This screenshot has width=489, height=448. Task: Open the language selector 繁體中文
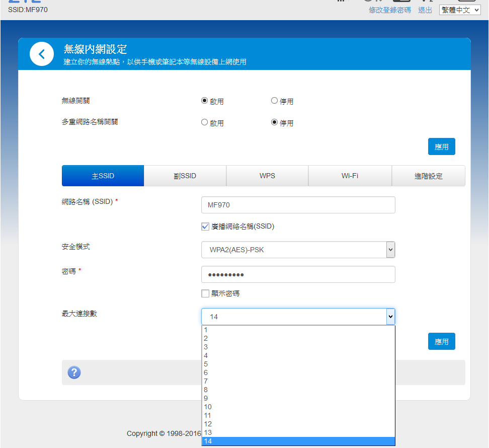coord(459,10)
